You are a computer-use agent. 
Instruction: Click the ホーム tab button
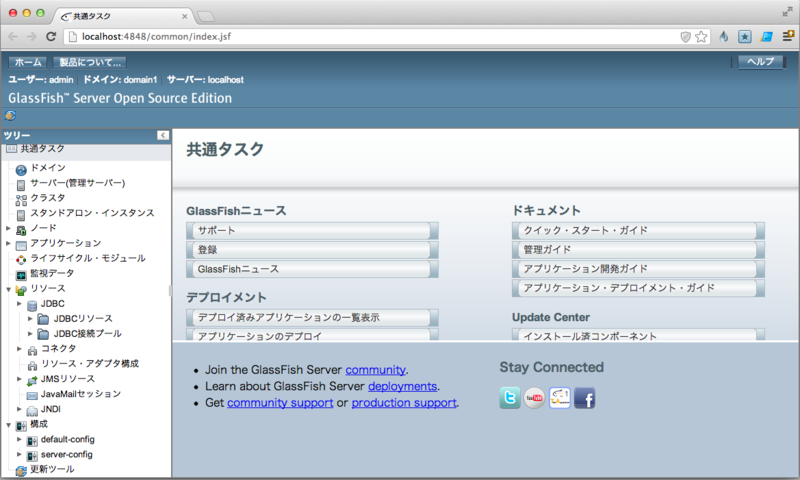[x=28, y=62]
